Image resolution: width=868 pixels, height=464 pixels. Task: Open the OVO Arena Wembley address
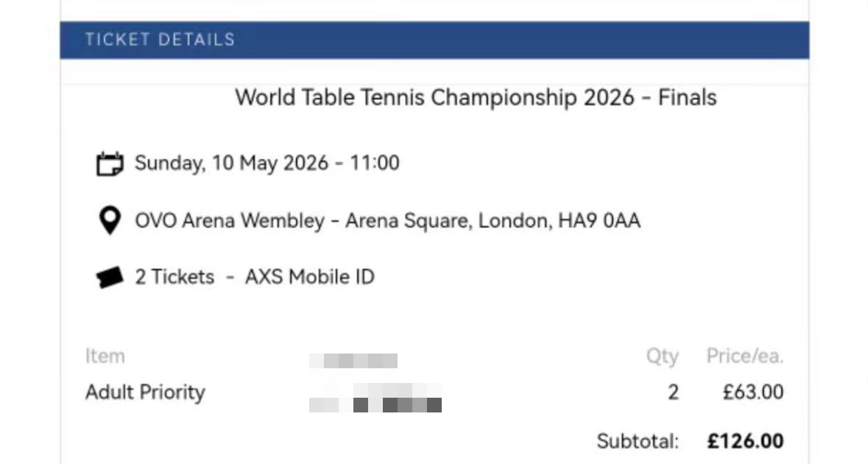pos(387,221)
